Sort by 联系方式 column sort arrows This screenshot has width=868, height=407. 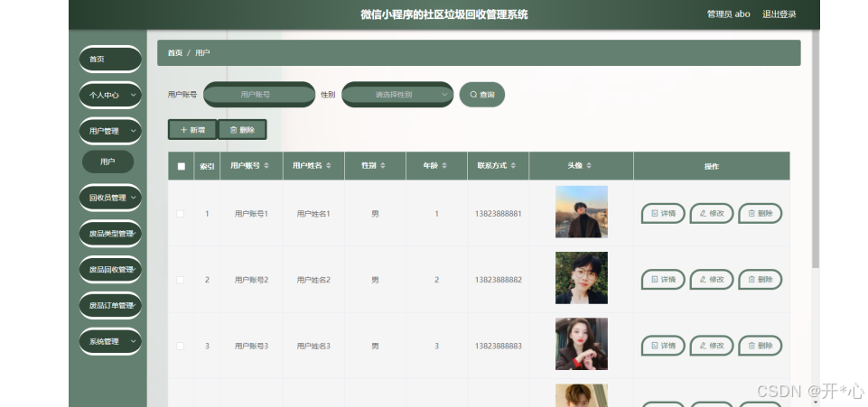point(513,166)
